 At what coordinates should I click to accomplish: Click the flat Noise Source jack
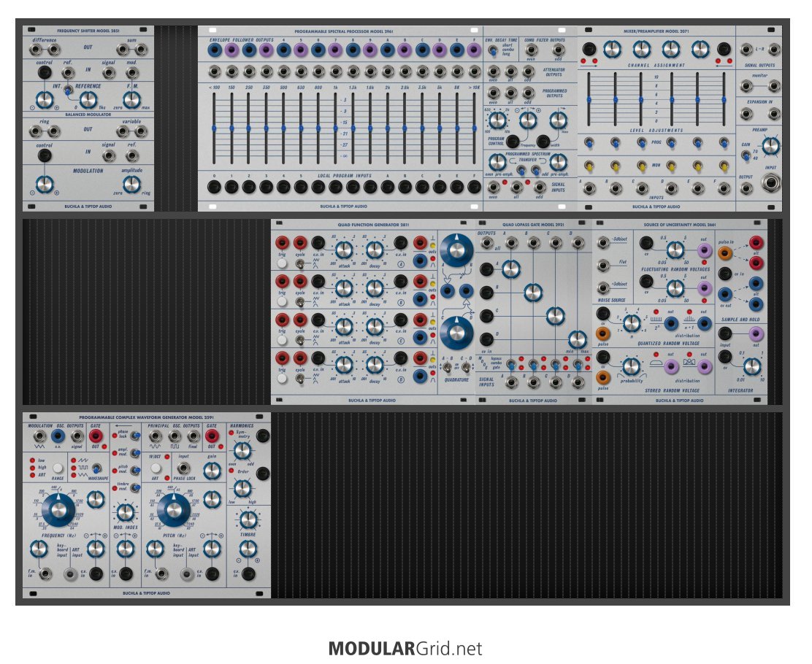(x=603, y=266)
